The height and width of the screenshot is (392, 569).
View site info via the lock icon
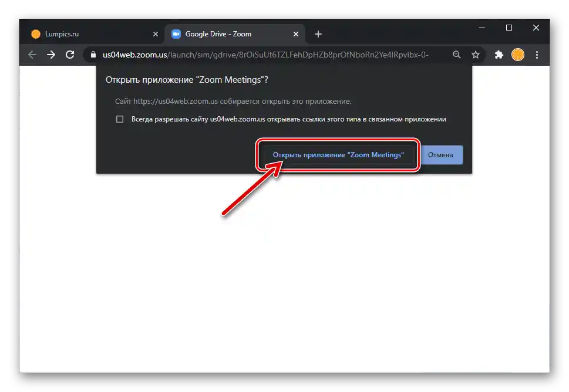tap(93, 55)
